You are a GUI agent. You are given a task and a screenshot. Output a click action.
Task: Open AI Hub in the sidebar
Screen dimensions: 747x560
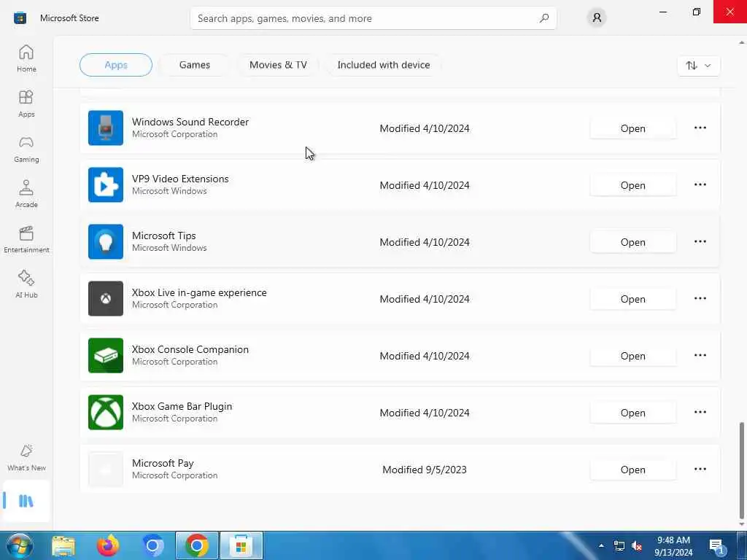(26, 284)
